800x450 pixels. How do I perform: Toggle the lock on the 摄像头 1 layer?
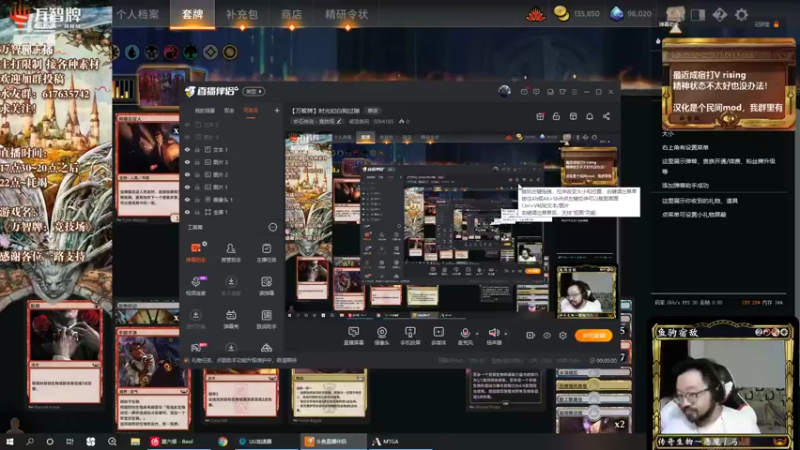(x=197, y=199)
